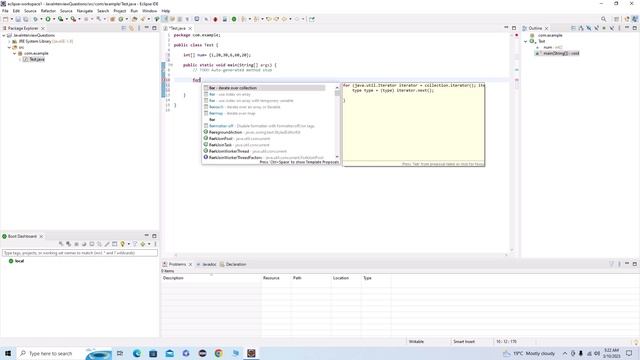
Task: Click the Run with Coverage toolbar icon
Action: click(60, 19)
